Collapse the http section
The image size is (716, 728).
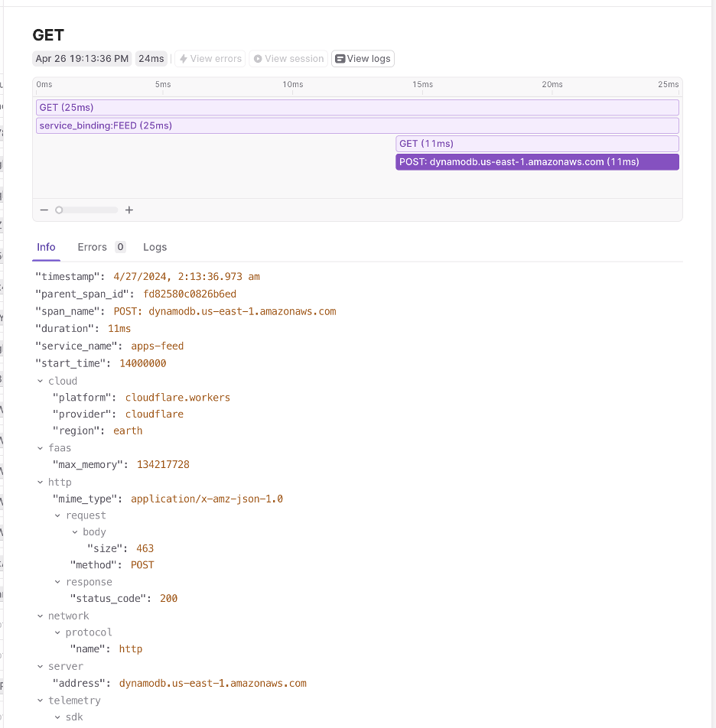(x=41, y=482)
